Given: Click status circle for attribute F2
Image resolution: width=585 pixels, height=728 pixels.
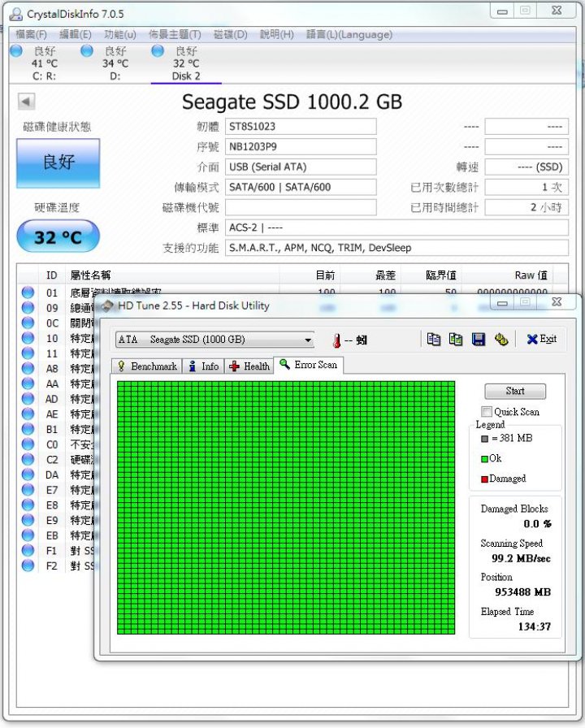Looking at the screenshot, I should click(x=28, y=565).
